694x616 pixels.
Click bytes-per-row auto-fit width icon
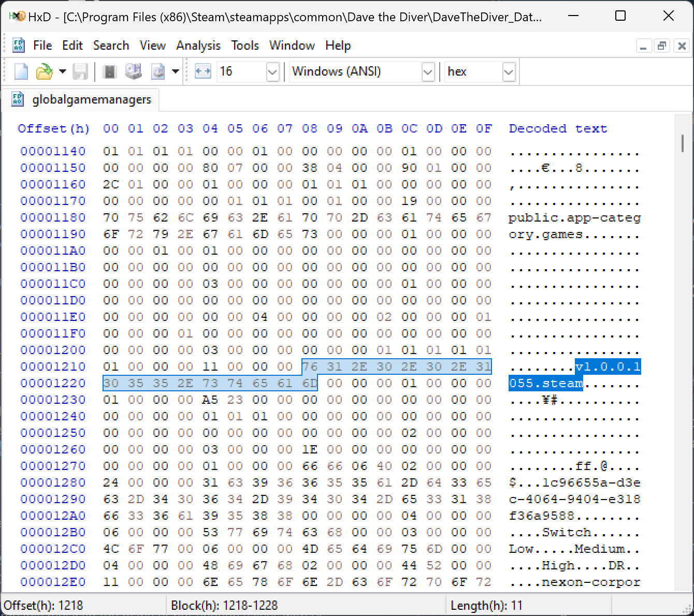click(x=203, y=71)
